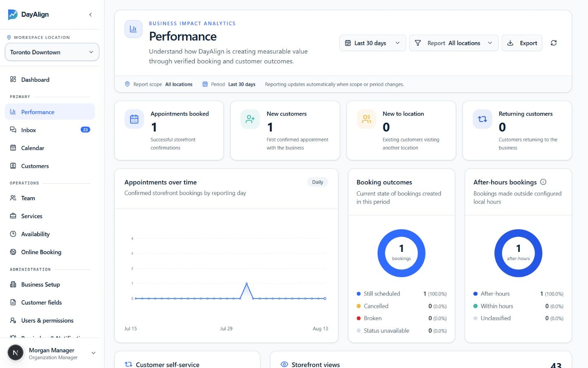The width and height of the screenshot is (588, 368).
Task: Click the Performance header chart icon
Action: pos(134,29)
